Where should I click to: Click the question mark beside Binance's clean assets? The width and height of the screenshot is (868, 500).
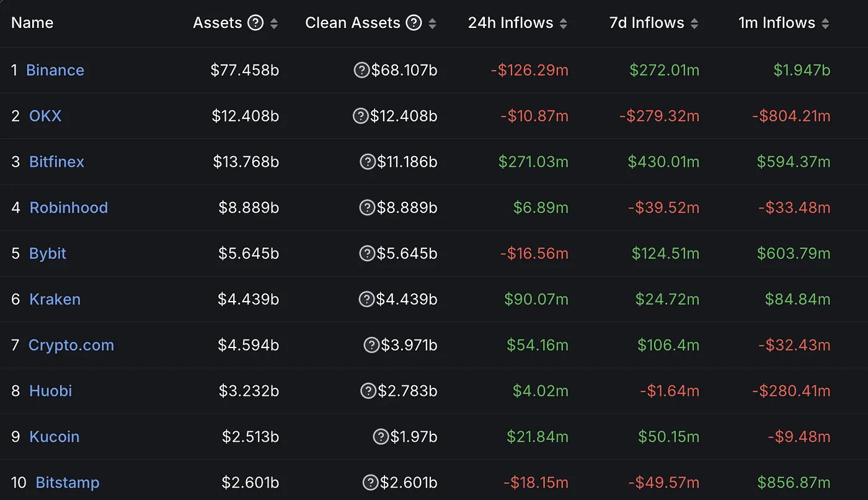pos(361,70)
